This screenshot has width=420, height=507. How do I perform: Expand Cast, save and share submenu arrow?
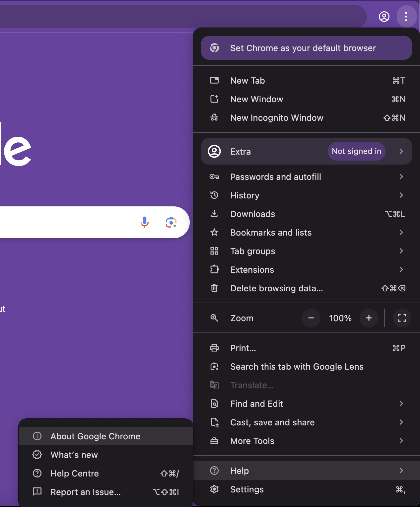pos(401,422)
